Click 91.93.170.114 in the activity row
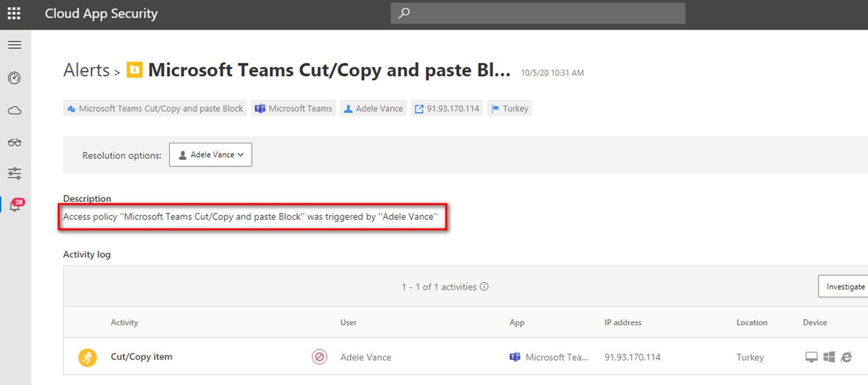The width and height of the screenshot is (868, 385). coord(632,357)
